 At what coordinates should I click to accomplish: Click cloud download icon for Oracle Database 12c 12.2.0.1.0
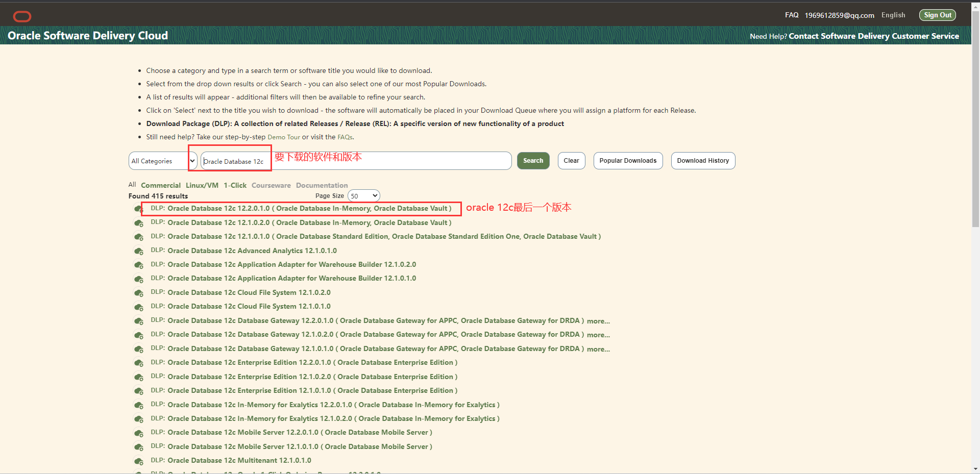point(138,209)
